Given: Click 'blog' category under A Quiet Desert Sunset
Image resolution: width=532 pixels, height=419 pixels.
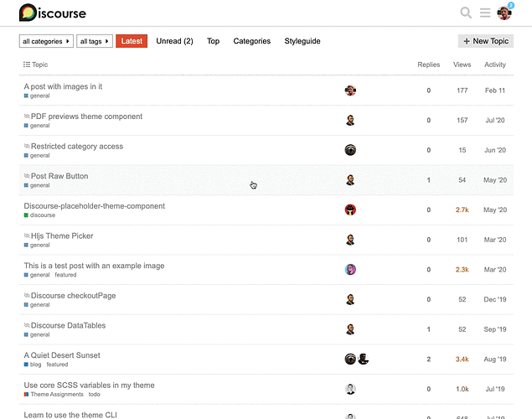Looking at the screenshot, I should point(33,365).
